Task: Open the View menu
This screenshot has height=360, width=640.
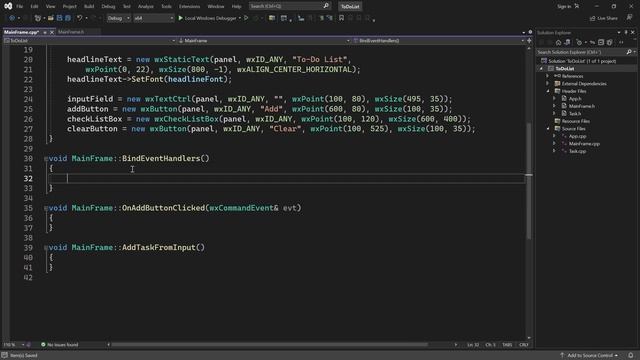Action: pyautogui.click(x=50, y=7)
